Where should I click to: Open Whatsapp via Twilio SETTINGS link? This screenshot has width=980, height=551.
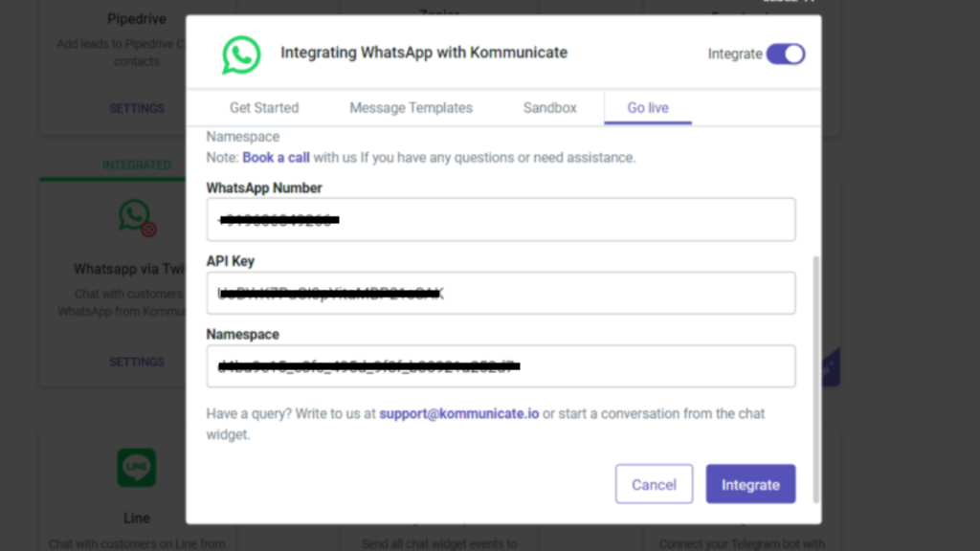coord(137,363)
